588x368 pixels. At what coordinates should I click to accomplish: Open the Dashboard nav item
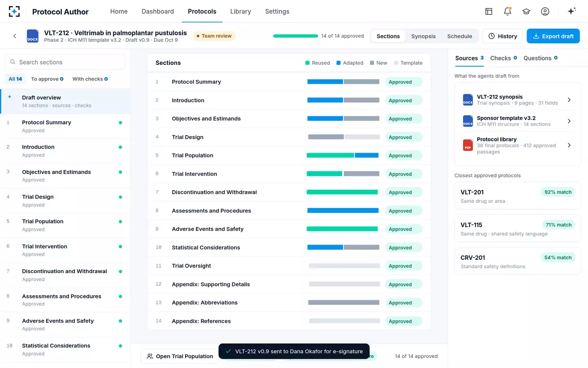(158, 11)
